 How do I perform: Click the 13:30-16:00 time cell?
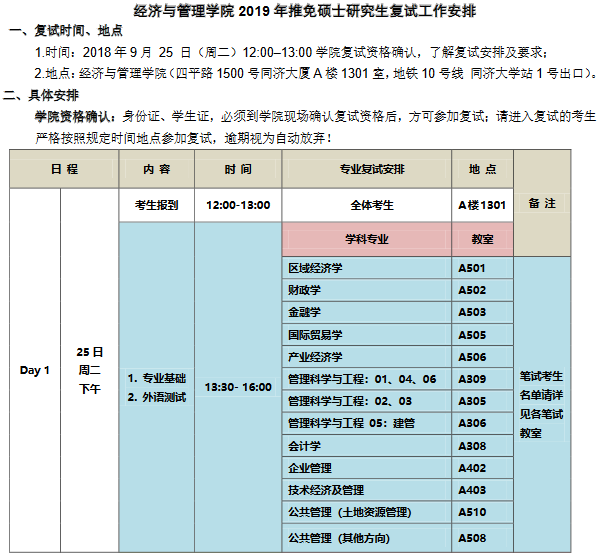238,387
